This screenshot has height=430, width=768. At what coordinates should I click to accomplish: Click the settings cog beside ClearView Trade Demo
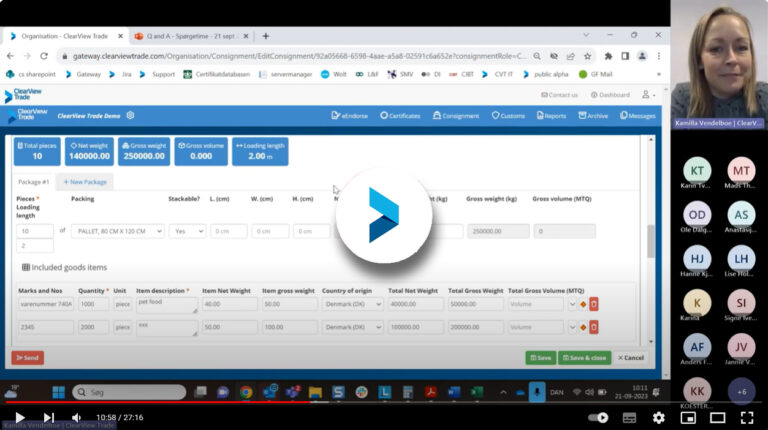[x=130, y=116]
